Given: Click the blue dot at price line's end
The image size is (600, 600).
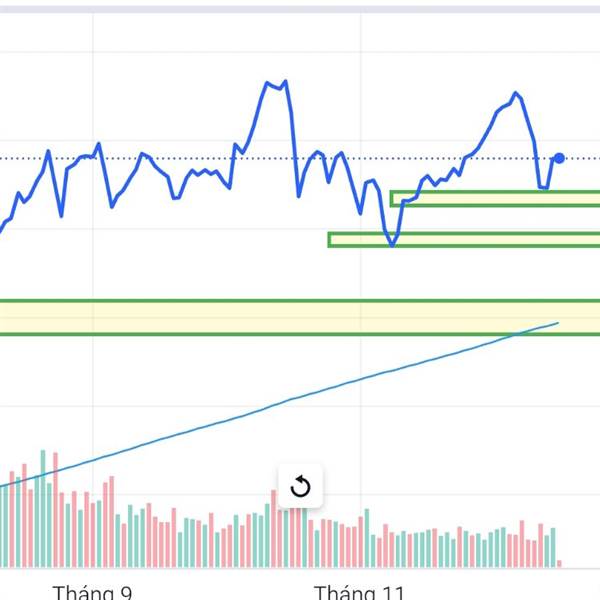Looking at the screenshot, I should [559, 158].
